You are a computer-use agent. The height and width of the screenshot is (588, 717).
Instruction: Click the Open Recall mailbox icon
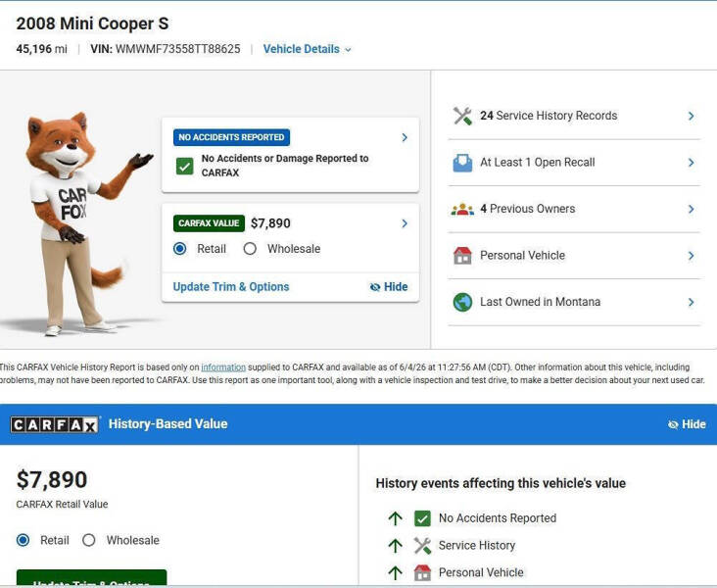pos(462,163)
